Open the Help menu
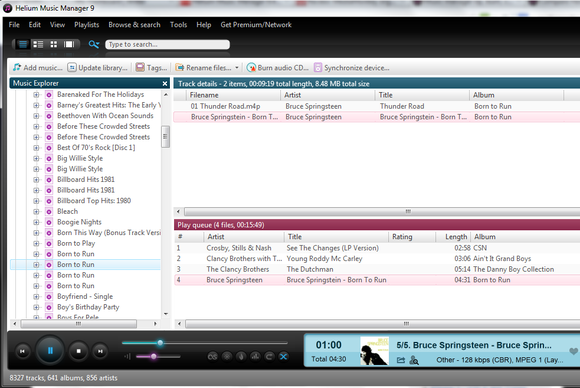 coord(203,25)
